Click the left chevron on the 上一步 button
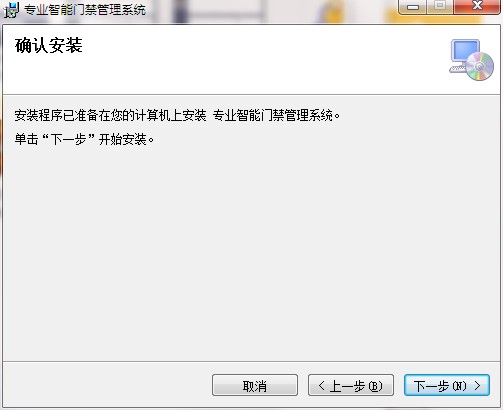 tap(322, 386)
